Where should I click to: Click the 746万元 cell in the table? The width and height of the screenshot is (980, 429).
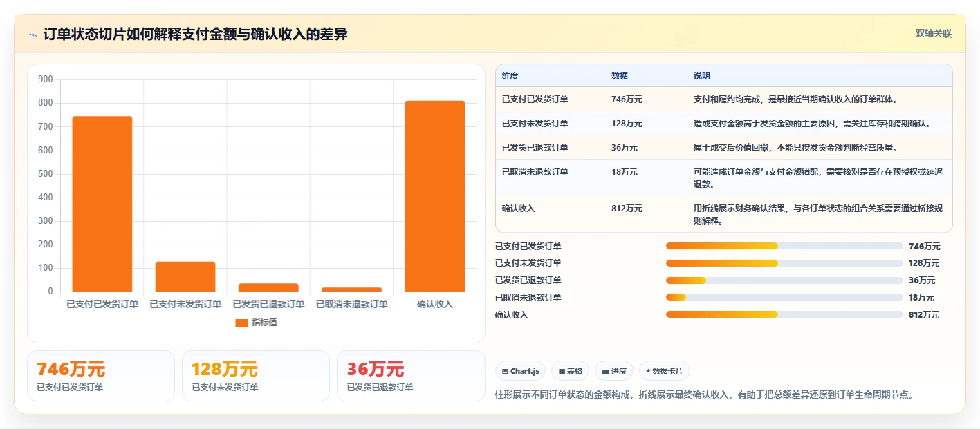627,99
